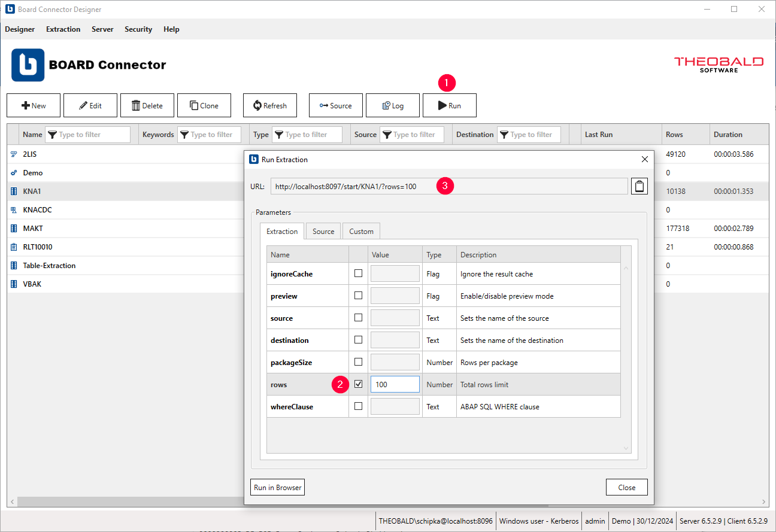
Task: Copy URL with clipboard icon
Action: pyautogui.click(x=639, y=186)
